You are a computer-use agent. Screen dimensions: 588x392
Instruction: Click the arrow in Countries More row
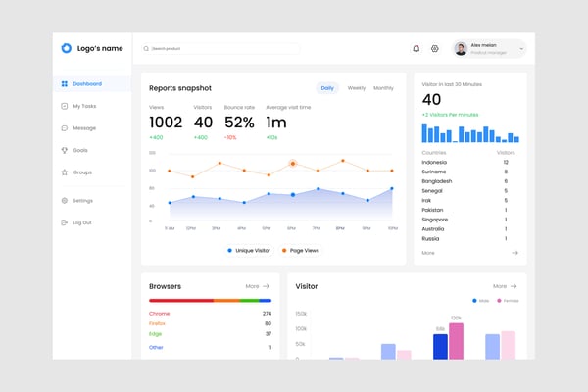pos(514,253)
